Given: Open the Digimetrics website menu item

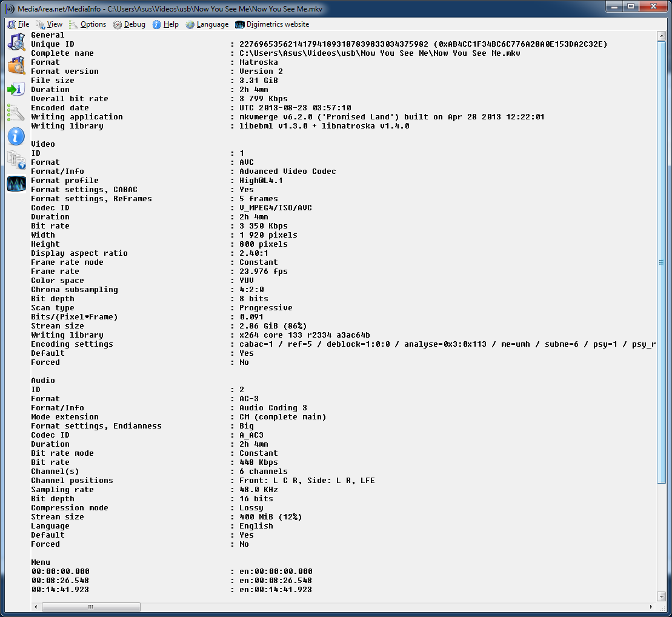Looking at the screenshot, I should click(x=272, y=24).
